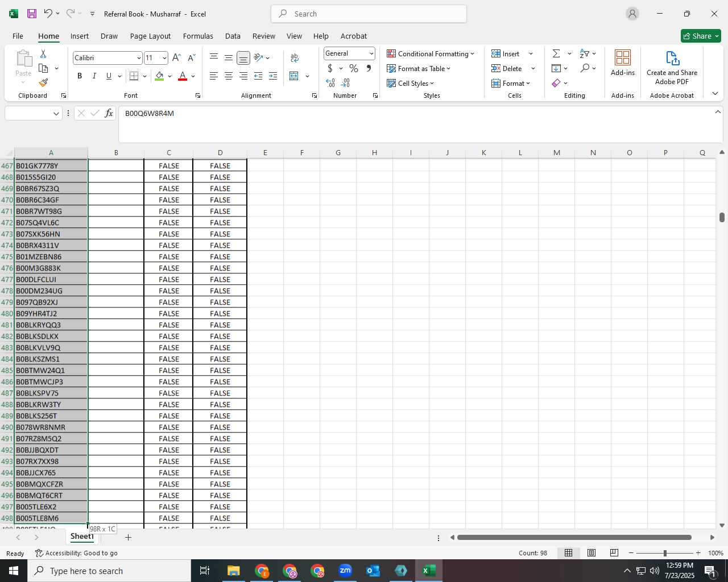Open the Insert cells button
Image resolution: width=728 pixels, height=582 pixels.
(506, 53)
